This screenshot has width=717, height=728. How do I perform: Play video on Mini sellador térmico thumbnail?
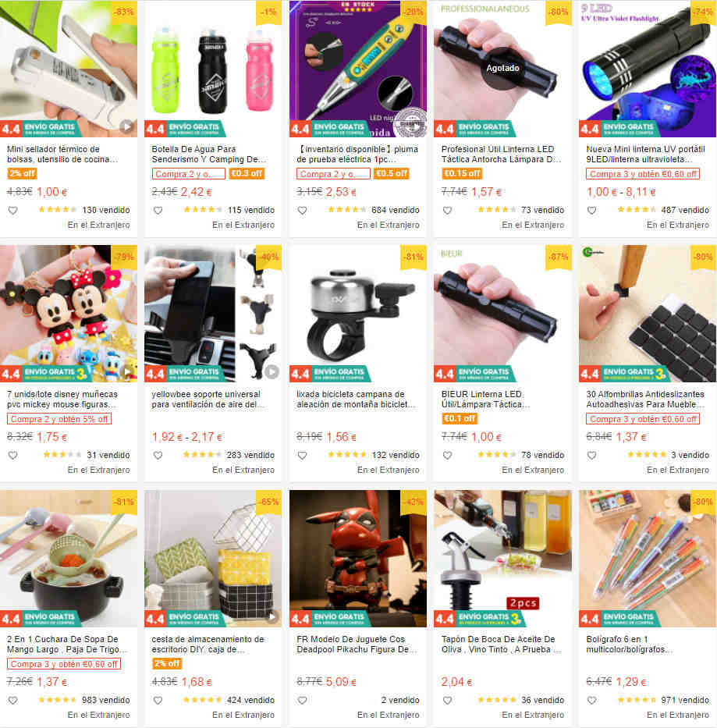point(126,126)
